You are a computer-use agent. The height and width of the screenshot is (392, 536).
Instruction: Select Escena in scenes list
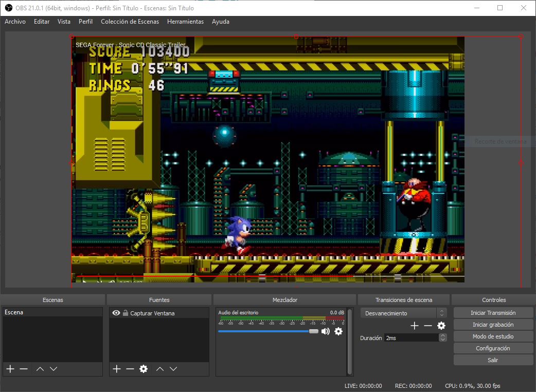point(52,312)
